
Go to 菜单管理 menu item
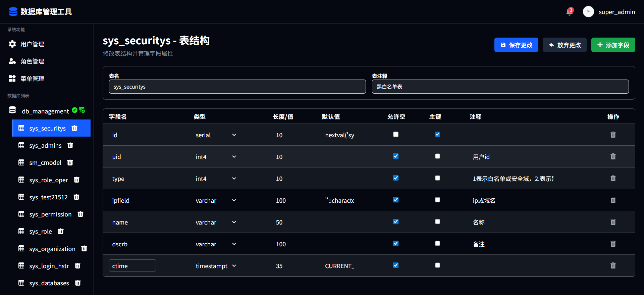(32, 79)
